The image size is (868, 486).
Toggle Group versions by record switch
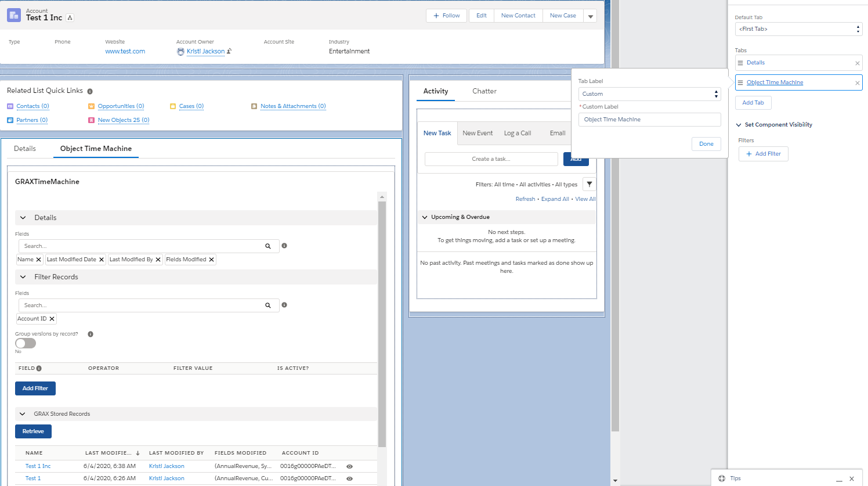pos(26,343)
